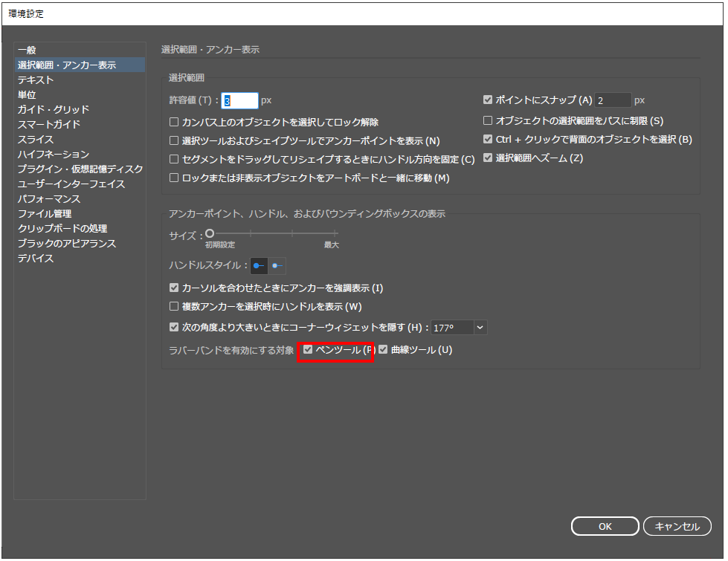The height and width of the screenshot is (561, 728).
Task: Click the snap-to-point px value field
Action: point(612,100)
